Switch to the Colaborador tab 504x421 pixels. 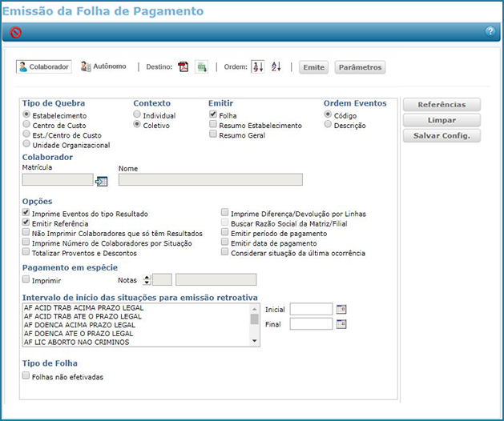(x=44, y=67)
